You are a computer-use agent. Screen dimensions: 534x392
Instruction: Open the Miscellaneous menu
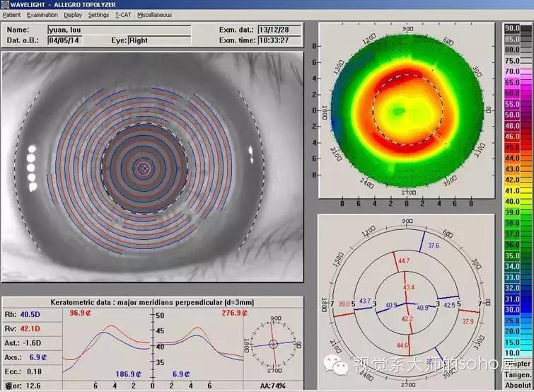point(155,15)
